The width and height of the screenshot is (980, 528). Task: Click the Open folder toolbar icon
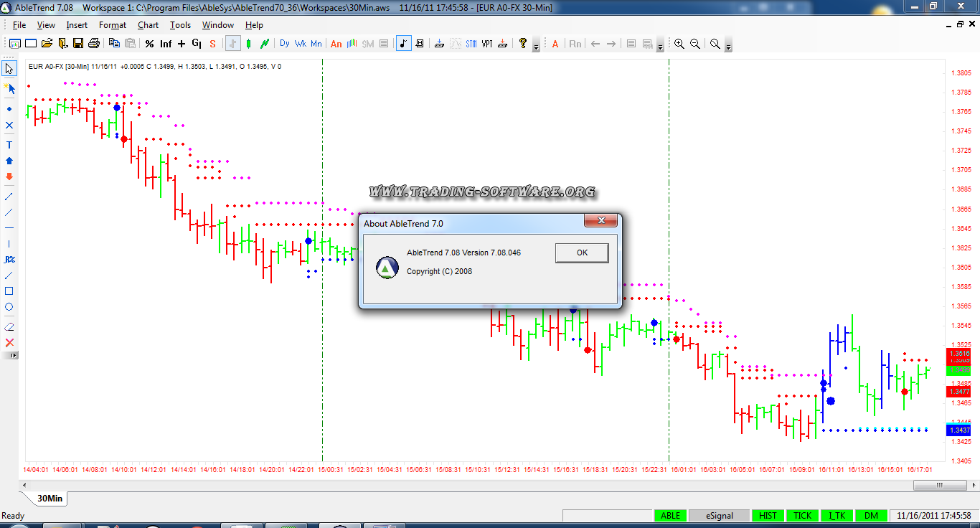pyautogui.click(x=47, y=44)
